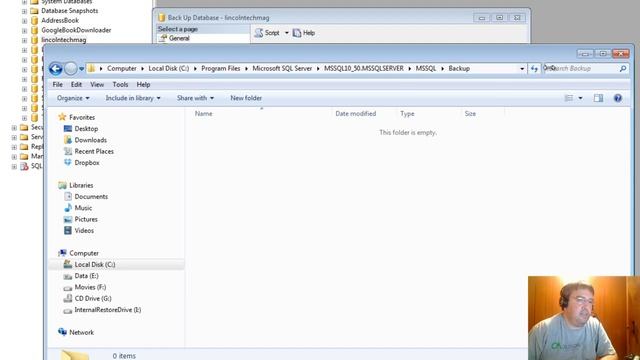The width and height of the screenshot is (640, 360).
Task: Select Database Snapshots in Object Explorer
Action: pos(69,11)
